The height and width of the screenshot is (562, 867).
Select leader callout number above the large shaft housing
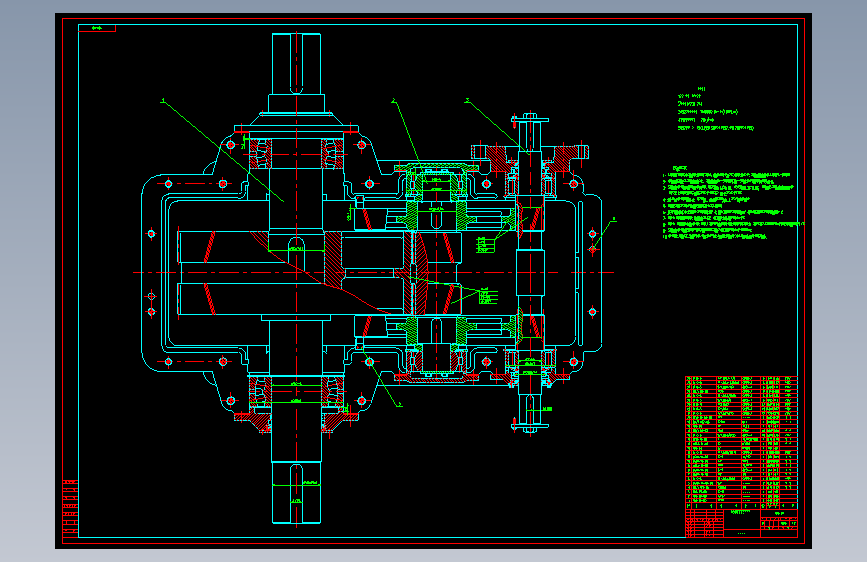pos(163,101)
